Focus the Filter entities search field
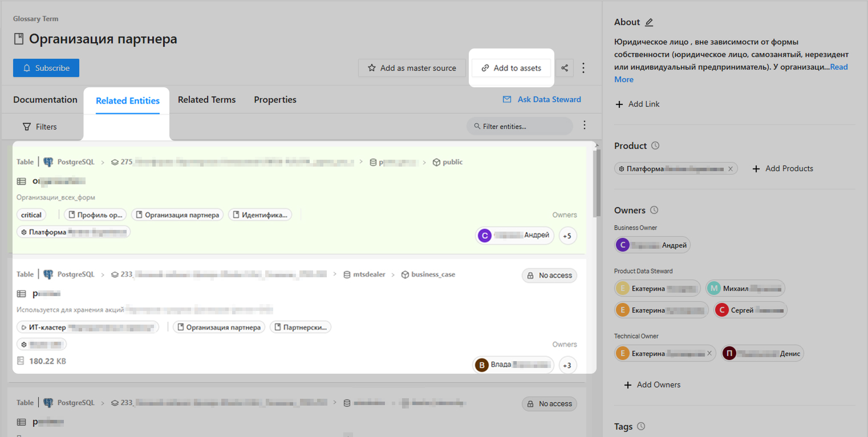Viewport: 868px width, 437px height. (522, 126)
